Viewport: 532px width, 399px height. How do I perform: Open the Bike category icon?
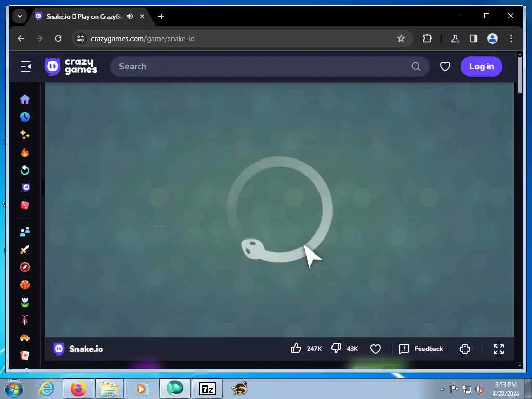tap(25, 320)
